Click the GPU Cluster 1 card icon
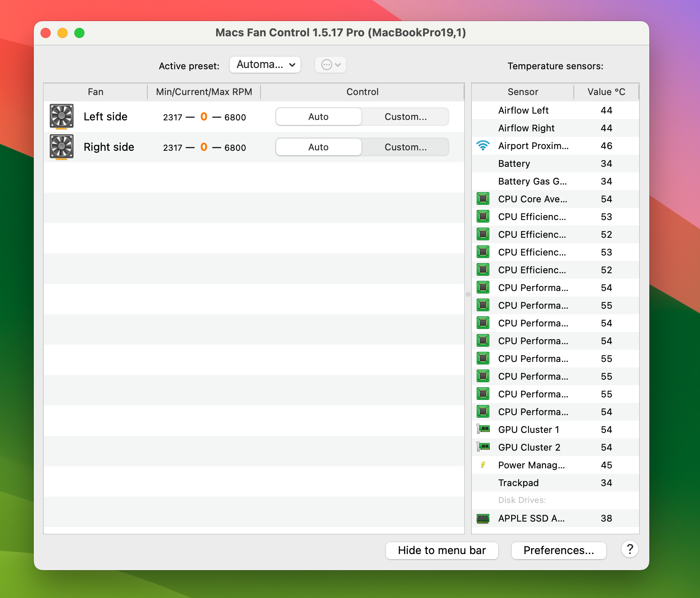 pyautogui.click(x=483, y=429)
